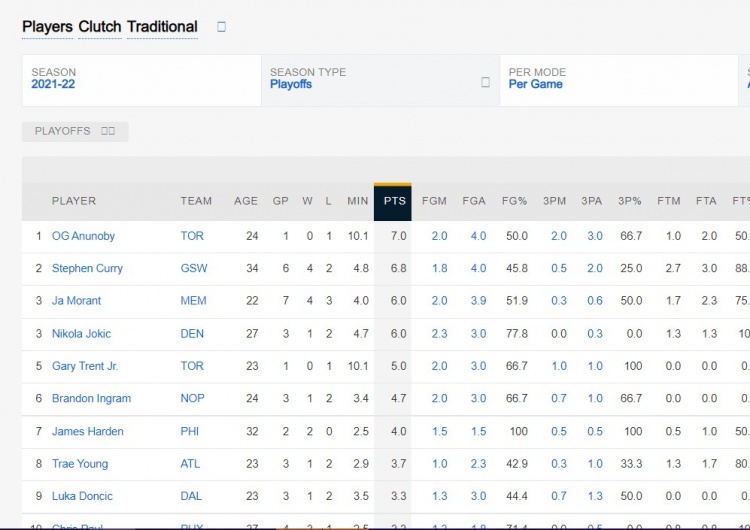Click the NOP team link
Image resolution: width=750 pixels, height=530 pixels.
click(x=192, y=398)
